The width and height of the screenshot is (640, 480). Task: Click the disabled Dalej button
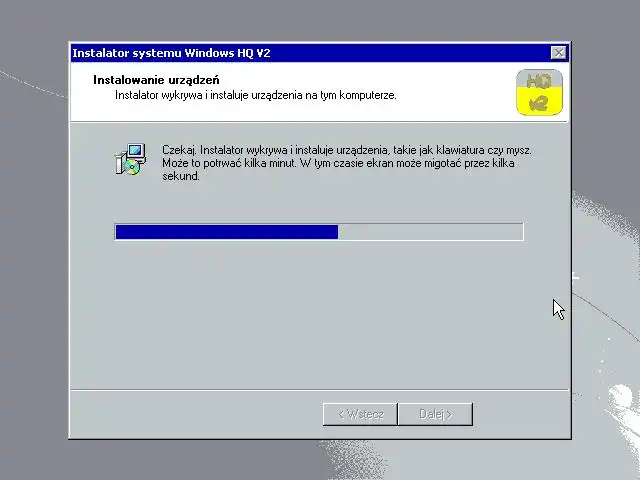pos(436,414)
